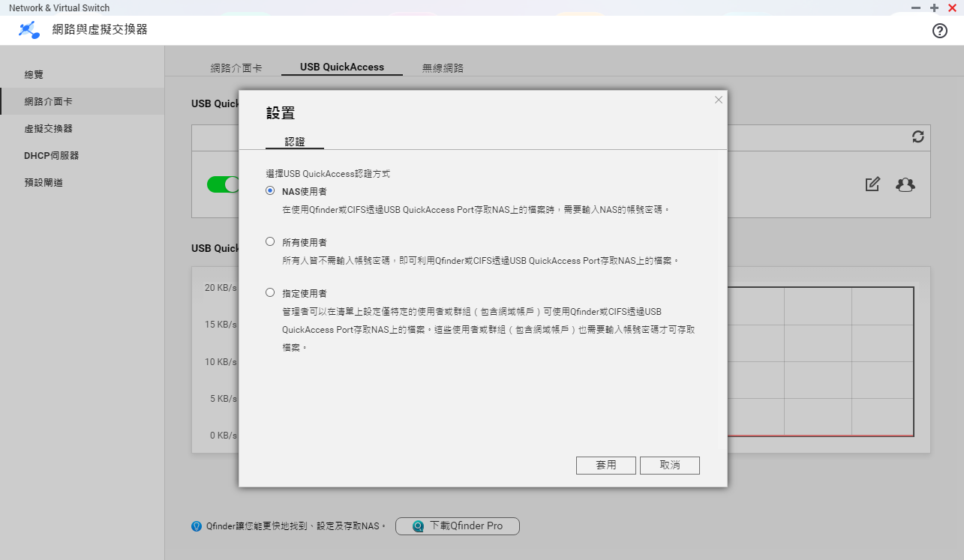The width and height of the screenshot is (964, 560).
Task: Open 虛擬交換器 in the sidebar
Action: click(x=82, y=128)
